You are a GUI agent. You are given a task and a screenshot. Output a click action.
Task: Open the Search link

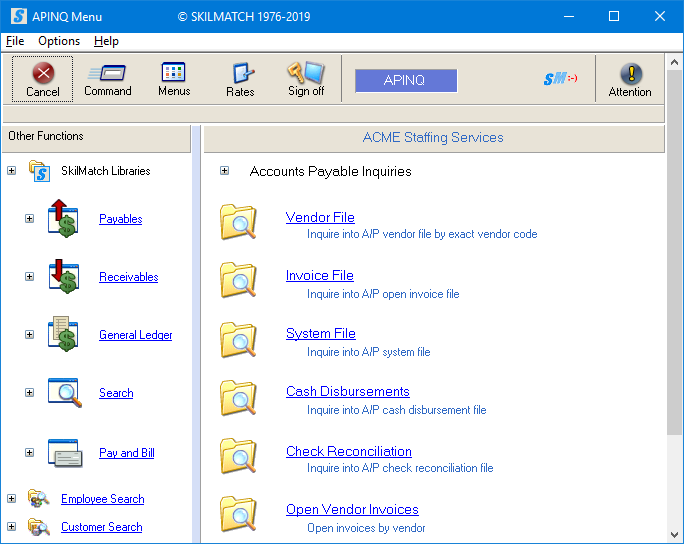tap(116, 393)
